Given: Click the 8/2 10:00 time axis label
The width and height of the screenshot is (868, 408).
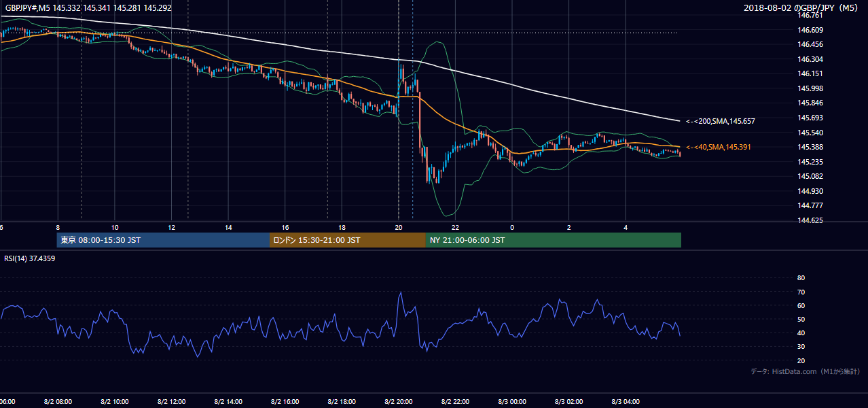Looking at the screenshot, I should click(x=115, y=402).
